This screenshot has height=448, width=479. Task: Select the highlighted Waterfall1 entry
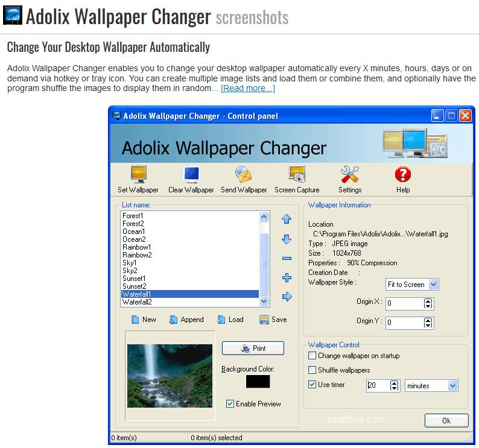point(190,294)
